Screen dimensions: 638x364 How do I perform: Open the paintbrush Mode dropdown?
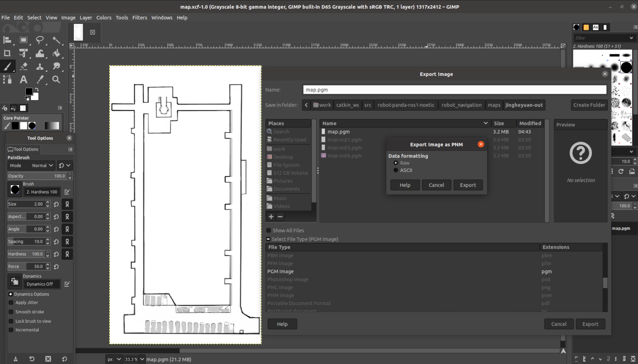point(31,166)
